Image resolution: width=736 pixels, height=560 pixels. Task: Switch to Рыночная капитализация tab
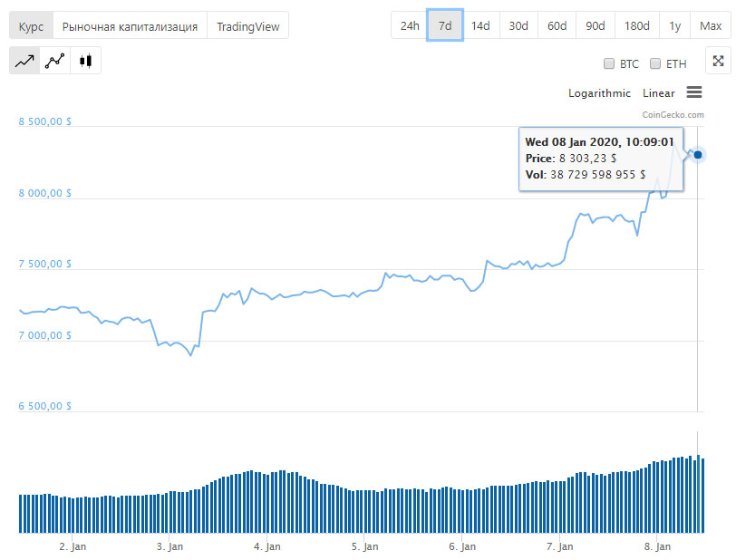[x=130, y=26]
